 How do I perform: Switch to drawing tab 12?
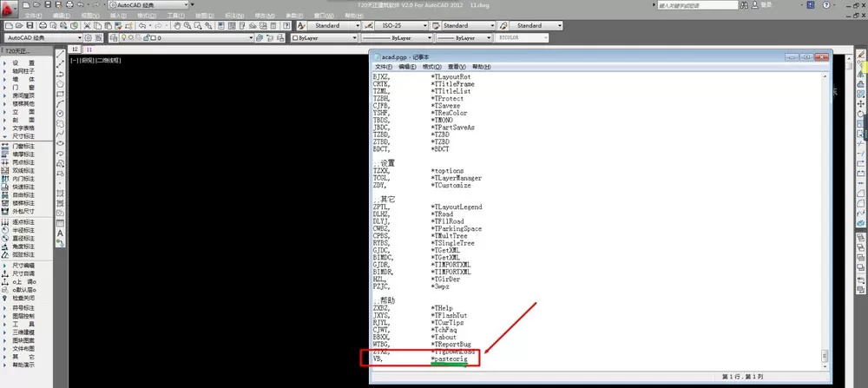(76, 49)
